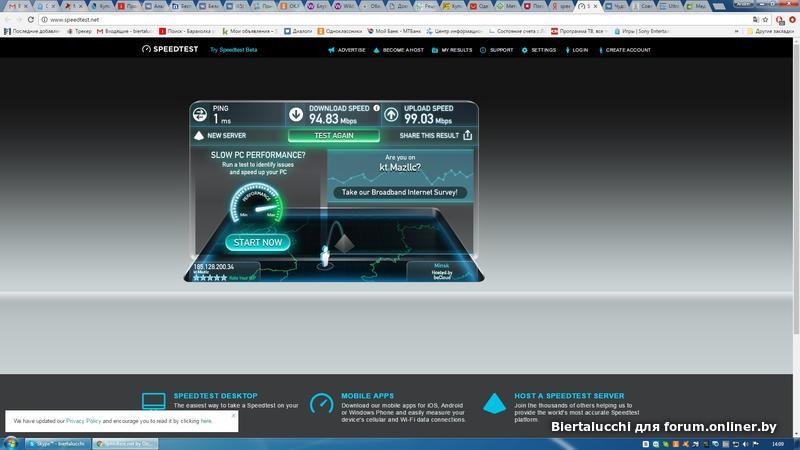This screenshot has width=800, height=450.
Task: Expand the bookmarks bar overflow chevron
Action: [736, 31]
